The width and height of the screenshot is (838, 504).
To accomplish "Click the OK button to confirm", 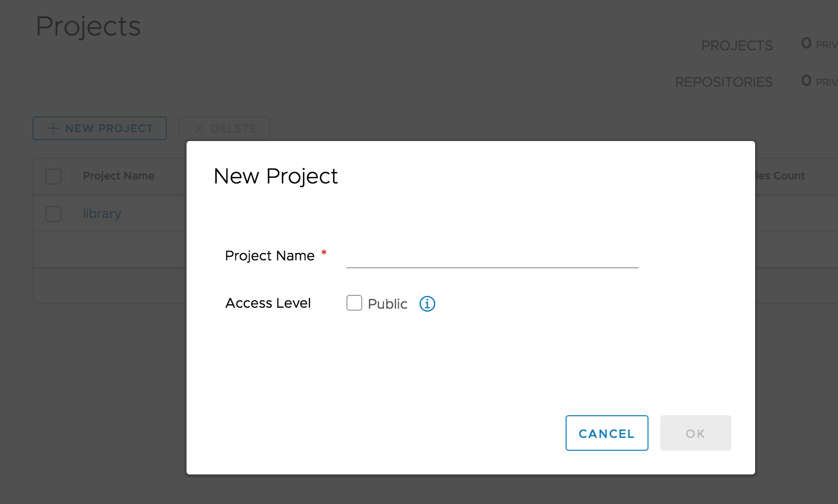I will 695,433.
